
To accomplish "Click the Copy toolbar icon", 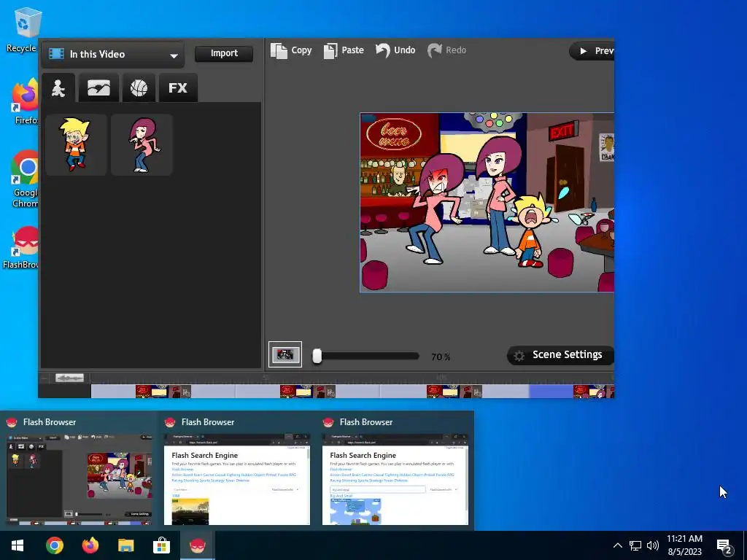I will [291, 50].
